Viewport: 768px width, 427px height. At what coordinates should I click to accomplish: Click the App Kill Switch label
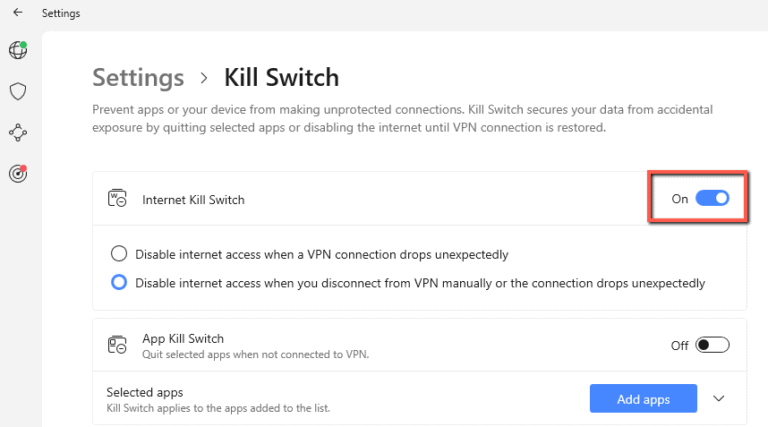pyautogui.click(x=185, y=338)
